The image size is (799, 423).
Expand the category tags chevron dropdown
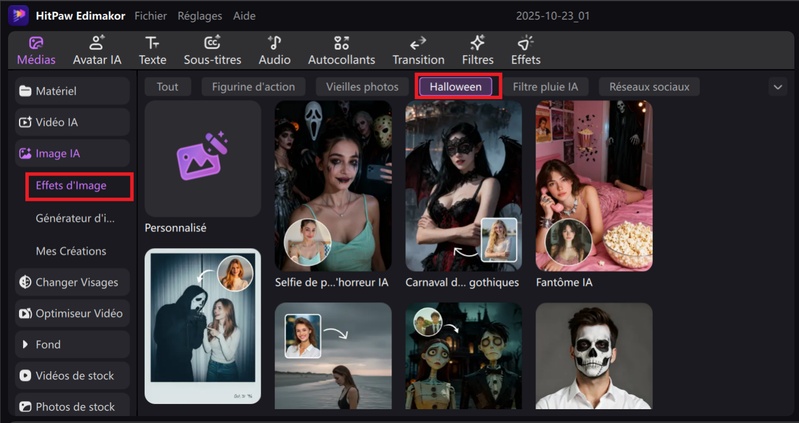point(778,87)
